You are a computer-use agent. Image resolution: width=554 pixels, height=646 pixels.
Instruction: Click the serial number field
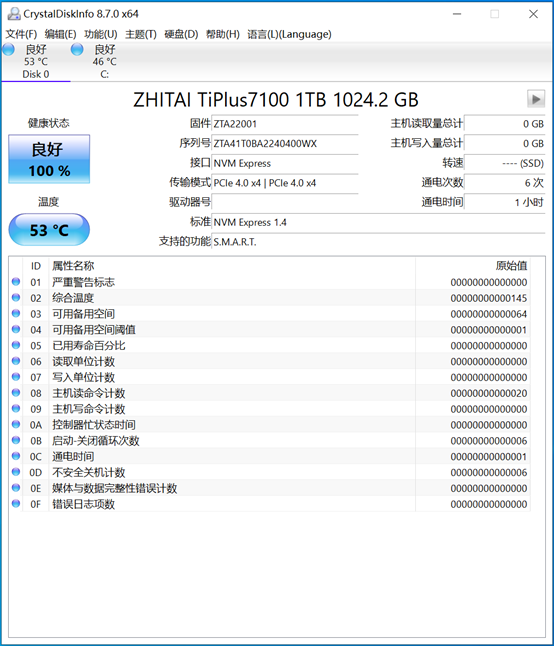285,143
